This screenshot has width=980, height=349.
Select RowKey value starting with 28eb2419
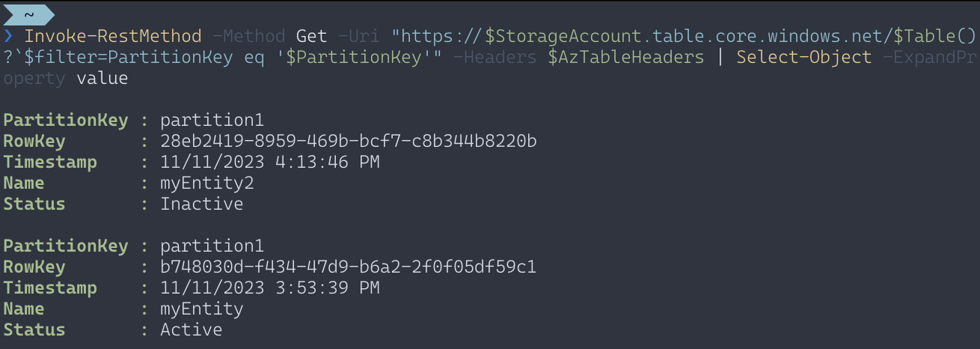(349, 141)
